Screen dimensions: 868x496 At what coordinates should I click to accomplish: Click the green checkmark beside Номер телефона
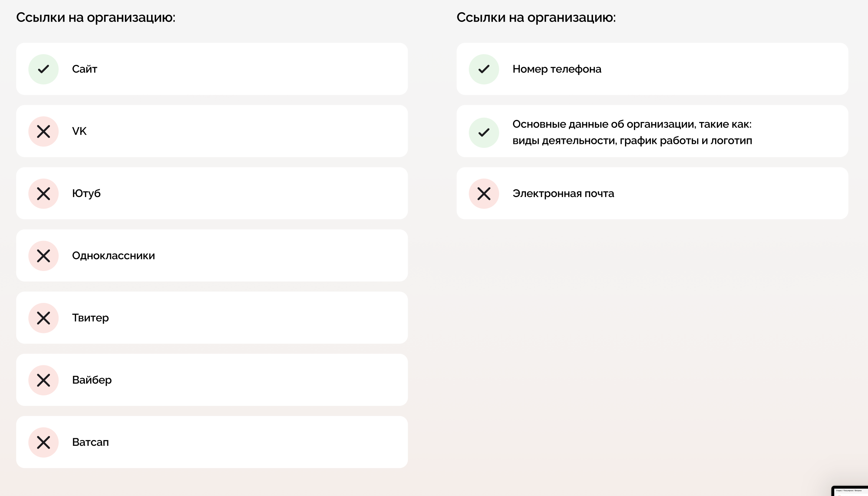point(484,69)
